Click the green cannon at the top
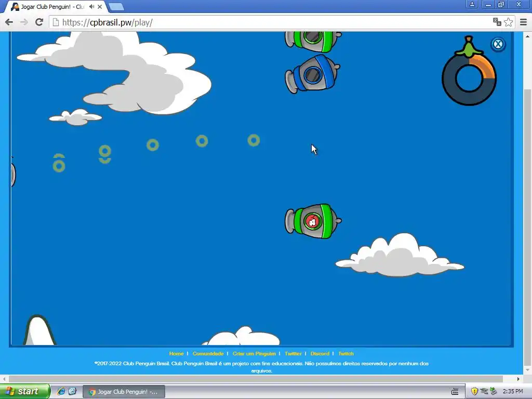The image size is (532, 399). pyautogui.click(x=313, y=41)
